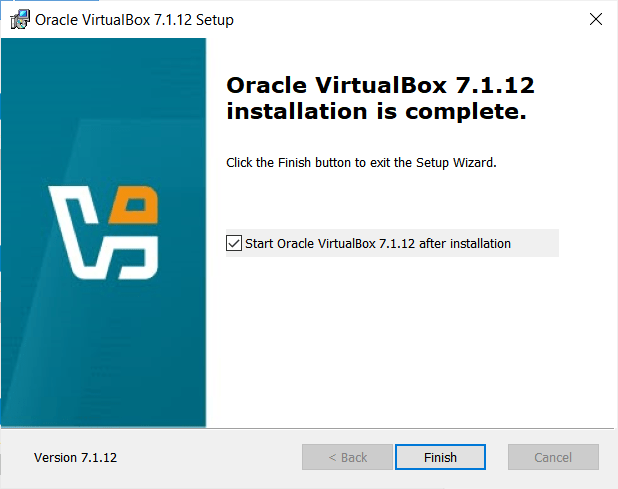Click the 'installation is complete.' heading line
Image resolution: width=618 pixels, height=489 pixels.
[376, 113]
